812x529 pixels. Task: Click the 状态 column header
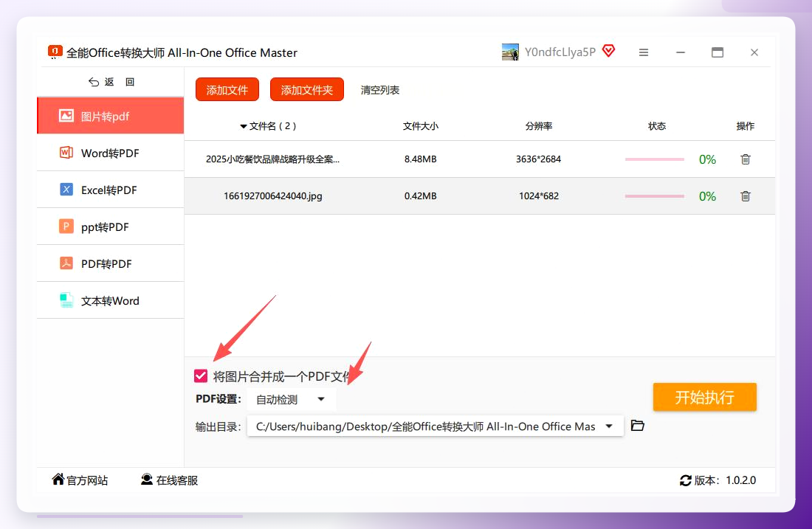pyautogui.click(x=657, y=125)
